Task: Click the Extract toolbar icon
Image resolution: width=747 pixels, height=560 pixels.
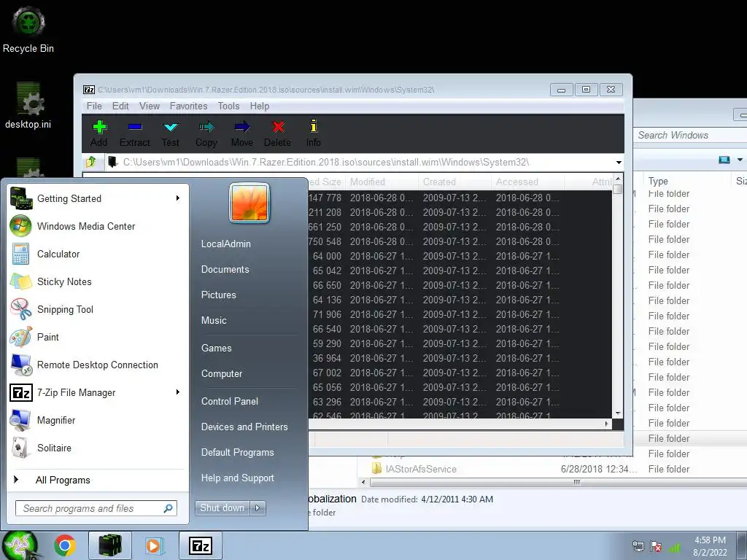Action: pos(135,134)
